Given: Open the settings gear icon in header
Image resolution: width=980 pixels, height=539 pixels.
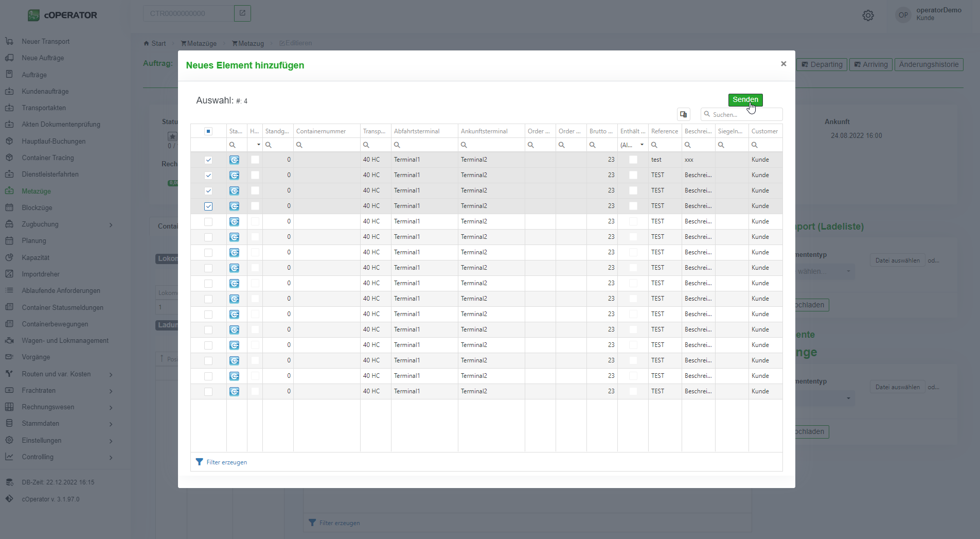Looking at the screenshot, I should pos(868,15).
